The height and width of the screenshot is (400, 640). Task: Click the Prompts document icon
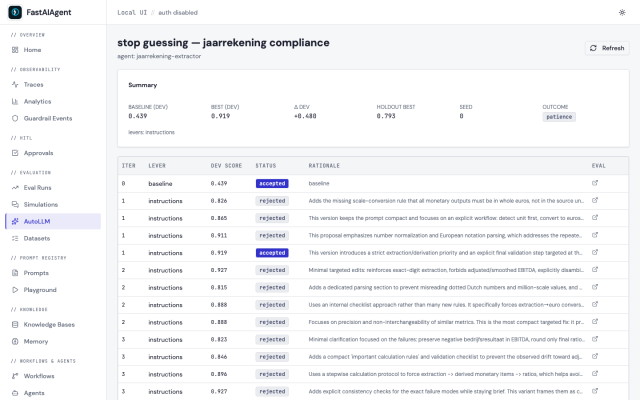coord(15,273)
